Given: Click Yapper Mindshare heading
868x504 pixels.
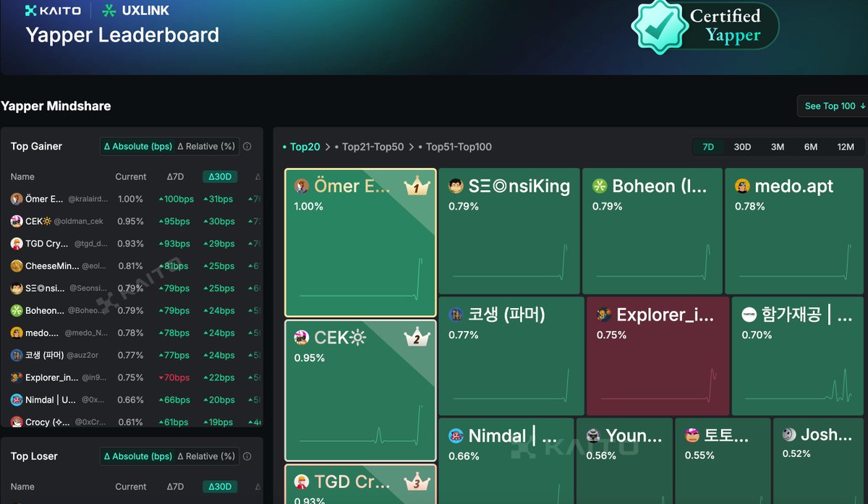Looking at the screenshot, I should pyautogui.click(x=56, y=106).
